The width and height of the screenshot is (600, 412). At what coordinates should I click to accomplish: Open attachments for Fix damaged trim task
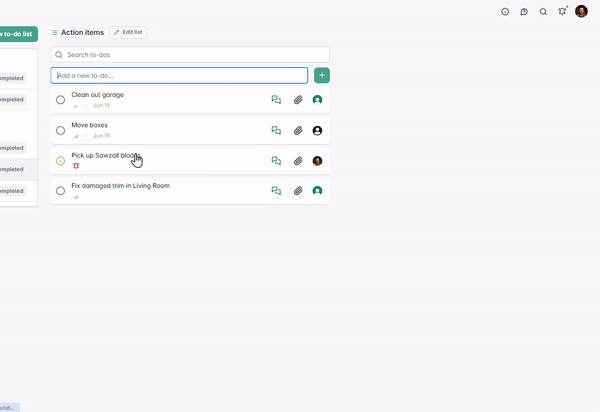pos(298,191)
